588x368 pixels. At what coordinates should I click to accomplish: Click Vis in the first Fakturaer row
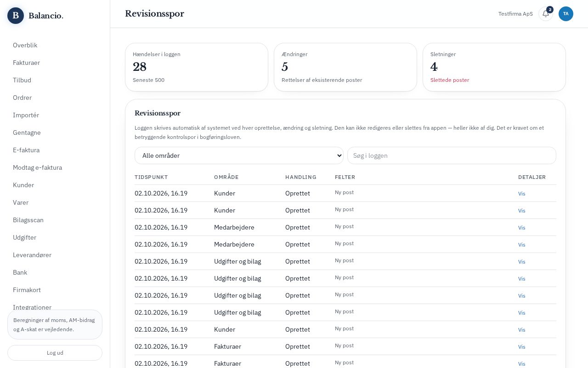(x=521, y=347)
